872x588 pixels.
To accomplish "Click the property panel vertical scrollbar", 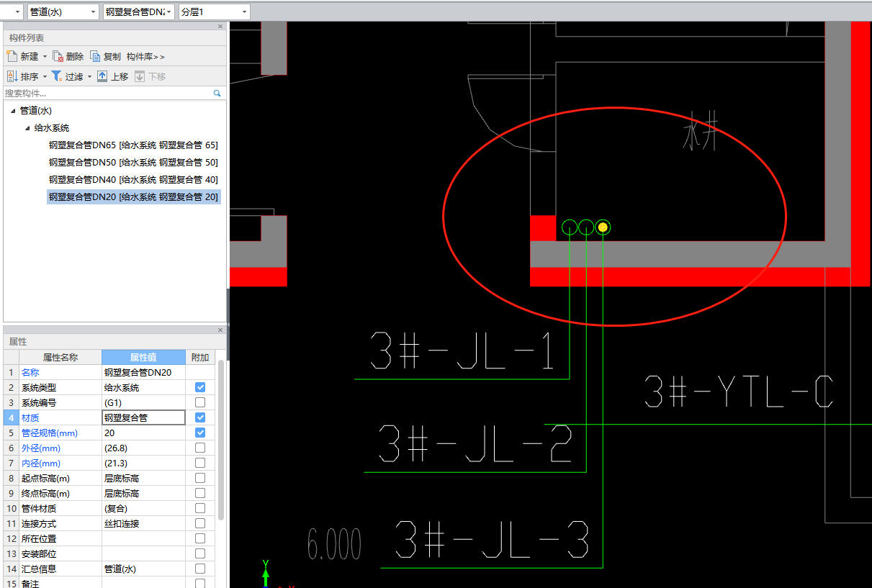I will tap(221, 440).
